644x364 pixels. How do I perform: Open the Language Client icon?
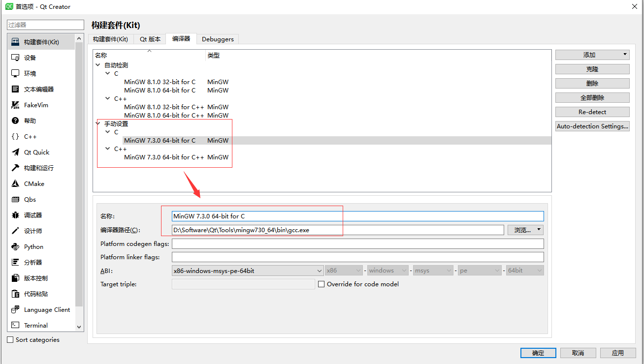(x=15, y=309)
